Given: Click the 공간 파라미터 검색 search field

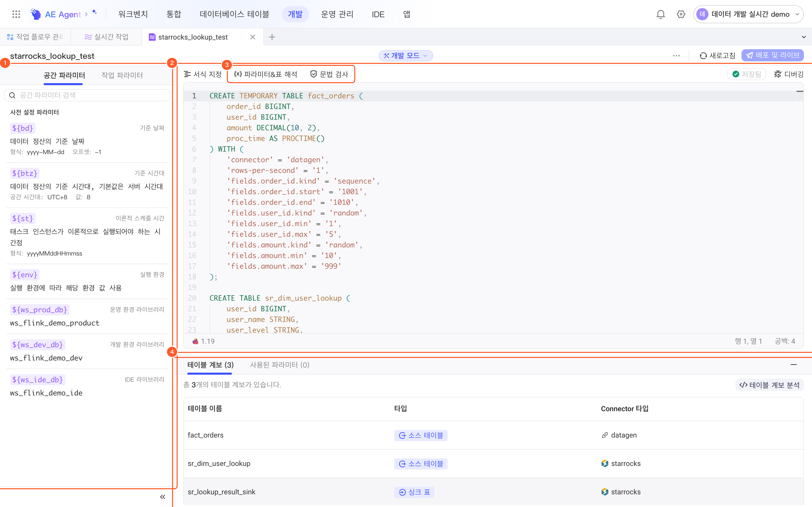Looking at the screenshot, I should [87, 95].
